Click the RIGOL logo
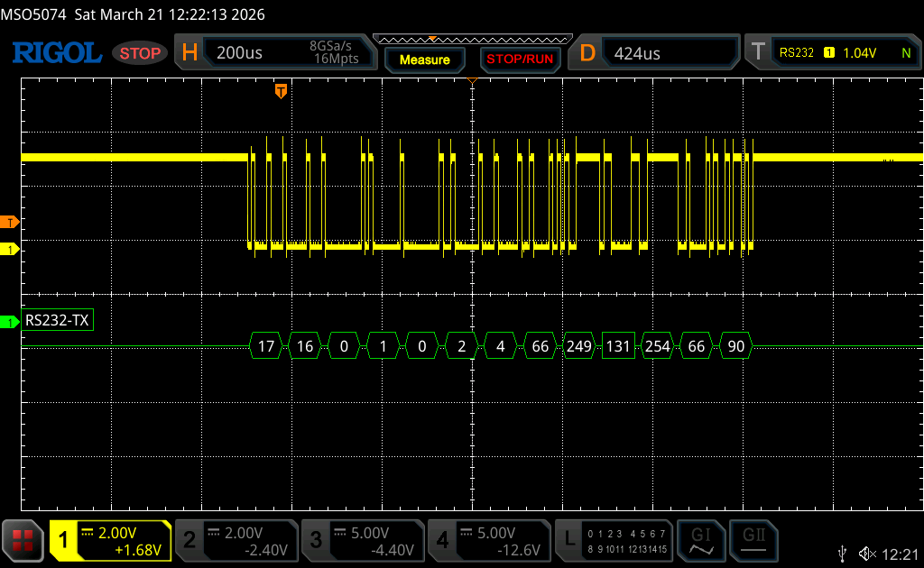This screenshot has width=924, height=568. [x=56, y=53]
